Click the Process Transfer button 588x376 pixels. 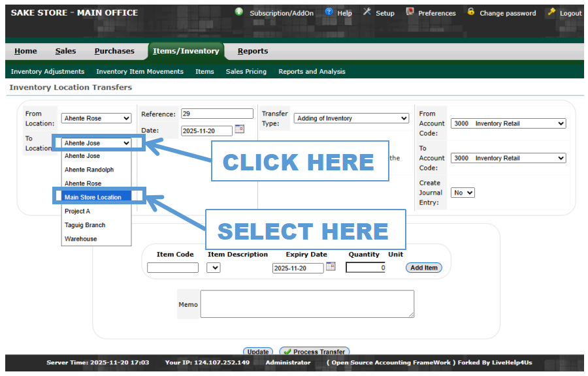pyautogui.click(x=314, y=352)
